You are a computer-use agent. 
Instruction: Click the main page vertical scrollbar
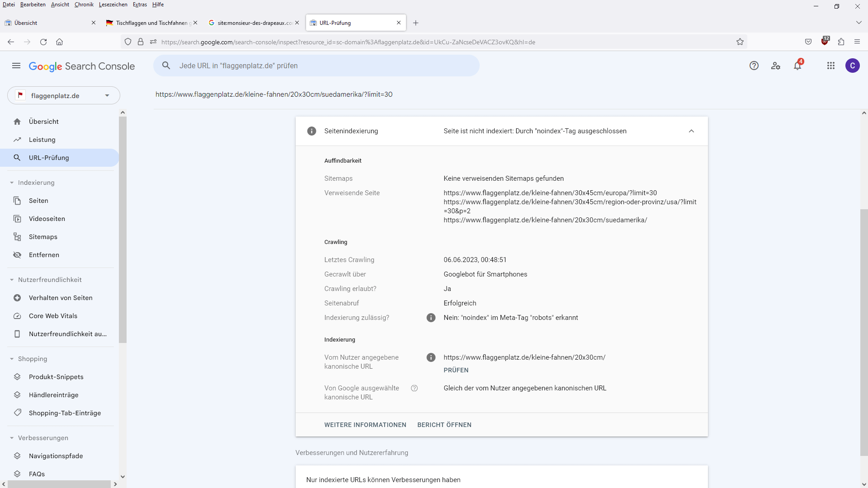point(864,333)
